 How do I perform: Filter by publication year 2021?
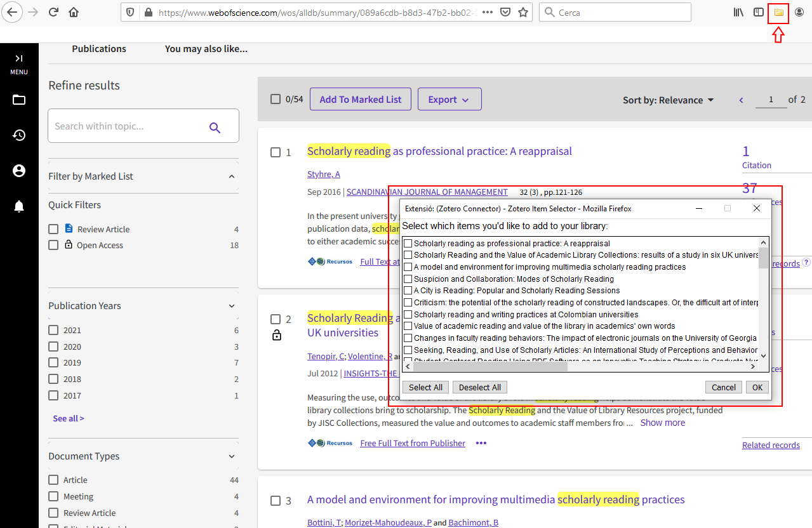point(53,330)
